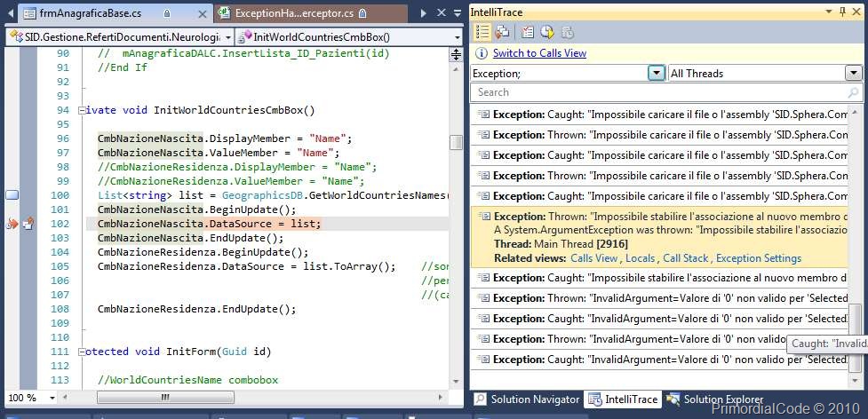Image resolution: width=868 pixels, height=419 pixels.
Task: Close the IntelliTrace window
Action: coord(858,12)
